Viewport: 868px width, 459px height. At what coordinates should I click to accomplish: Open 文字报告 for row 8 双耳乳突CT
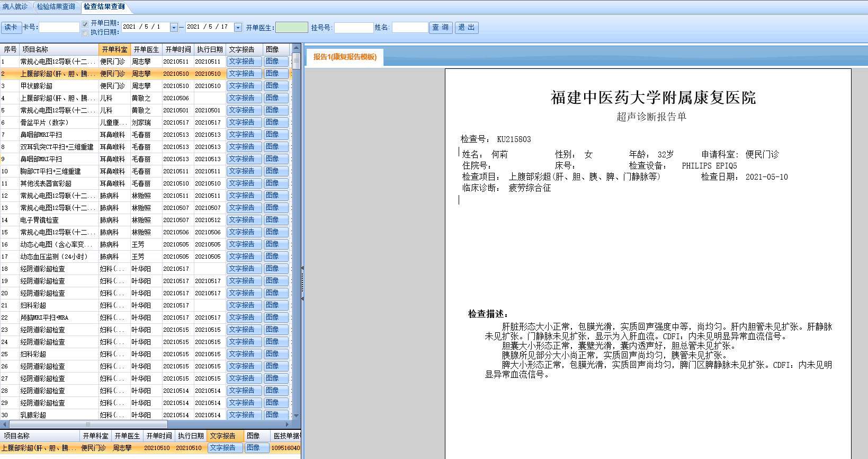click(244, 147)
